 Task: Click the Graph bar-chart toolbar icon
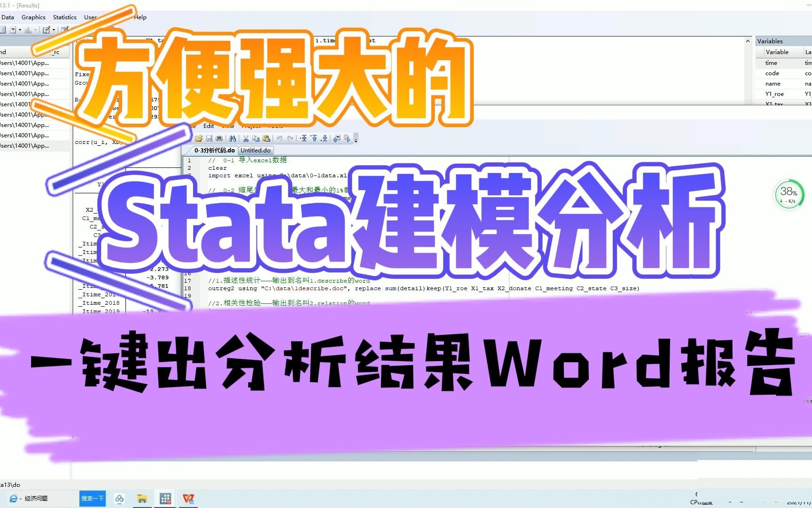tap(28, 30)
